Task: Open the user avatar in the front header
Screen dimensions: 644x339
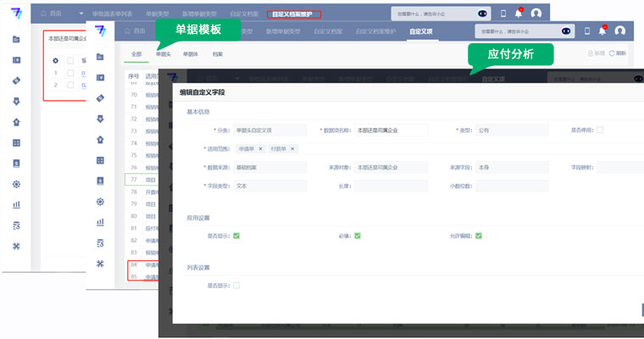Action: click(x=619, y=31)
